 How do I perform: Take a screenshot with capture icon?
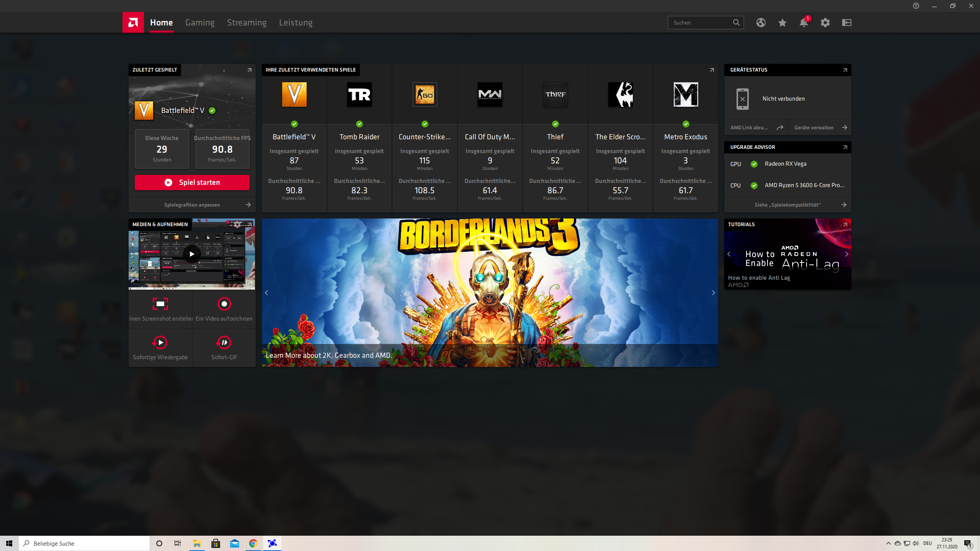tap(160, 304)
